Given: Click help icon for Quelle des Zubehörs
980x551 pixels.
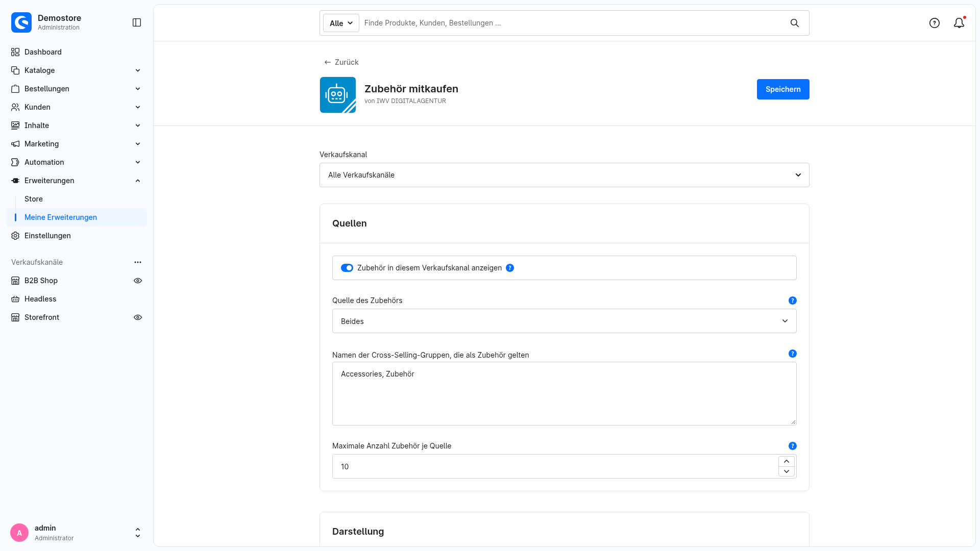Looking at the screenshot, I should (793, 300).
